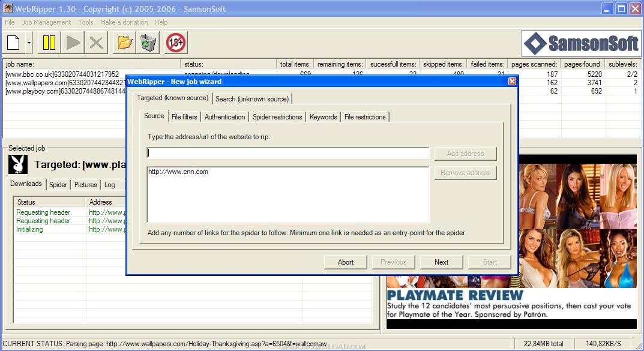Close the New job wizard dialog

click(512, 81)
